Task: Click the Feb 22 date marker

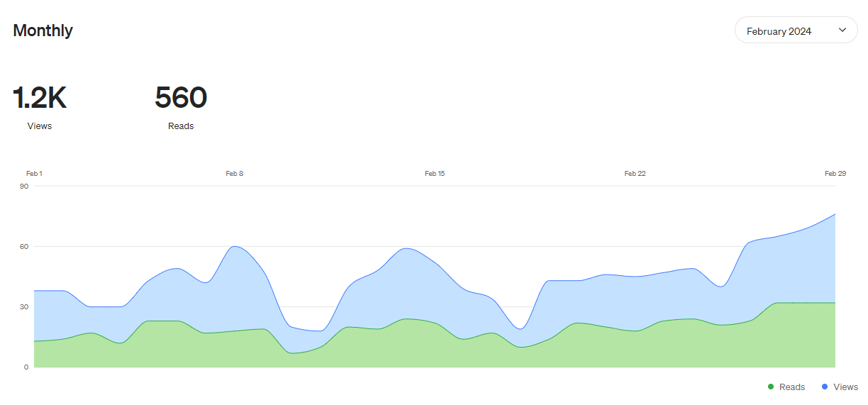Action: point(635,174)
